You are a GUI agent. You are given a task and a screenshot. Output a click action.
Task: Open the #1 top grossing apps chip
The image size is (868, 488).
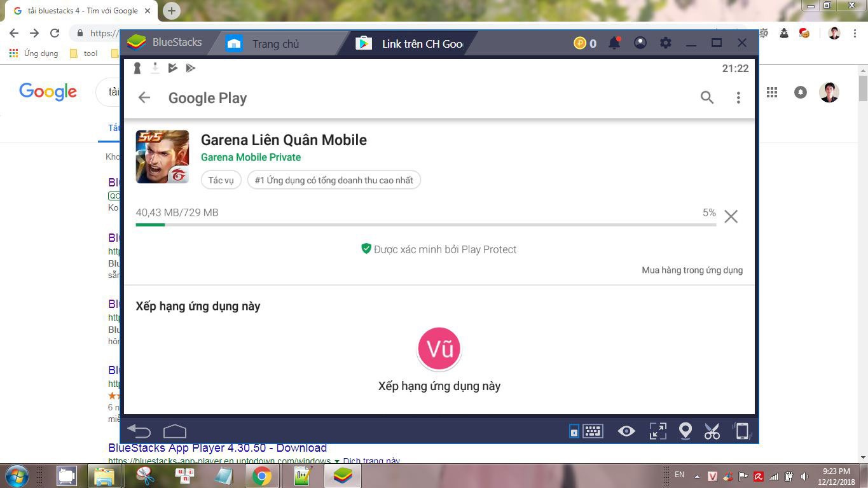[x=334, y=180]
